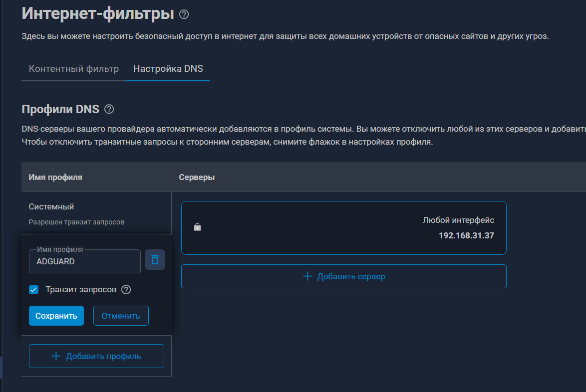Click the Добавить профиль button label

coord(103,356)
